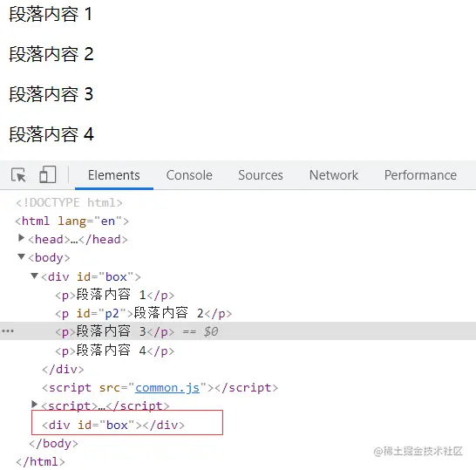Select the p id="p2" node
476x470 pixels.
click(143, 313)
